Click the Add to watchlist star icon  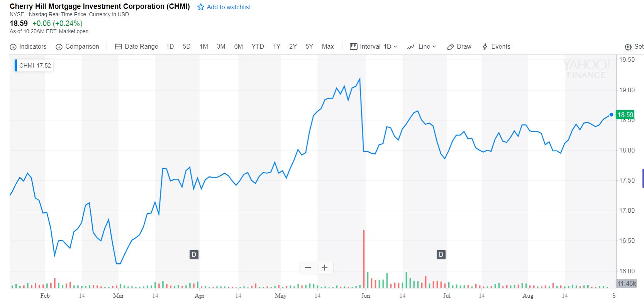tap(200, 7)
